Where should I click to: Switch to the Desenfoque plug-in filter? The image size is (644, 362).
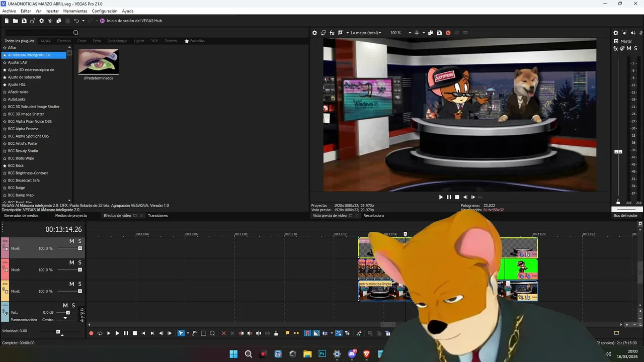pyautogui.click(x=117, y=41)
